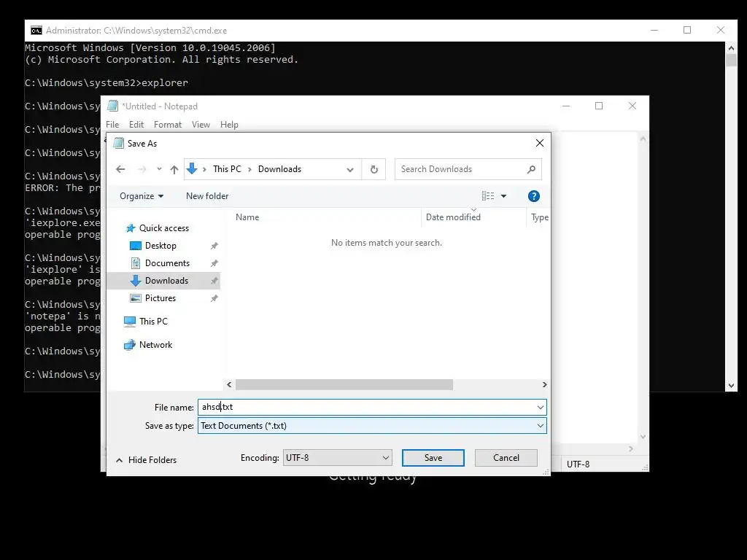Sort by Date modified column header
The image size is (747, 560).
coord(453,217)
